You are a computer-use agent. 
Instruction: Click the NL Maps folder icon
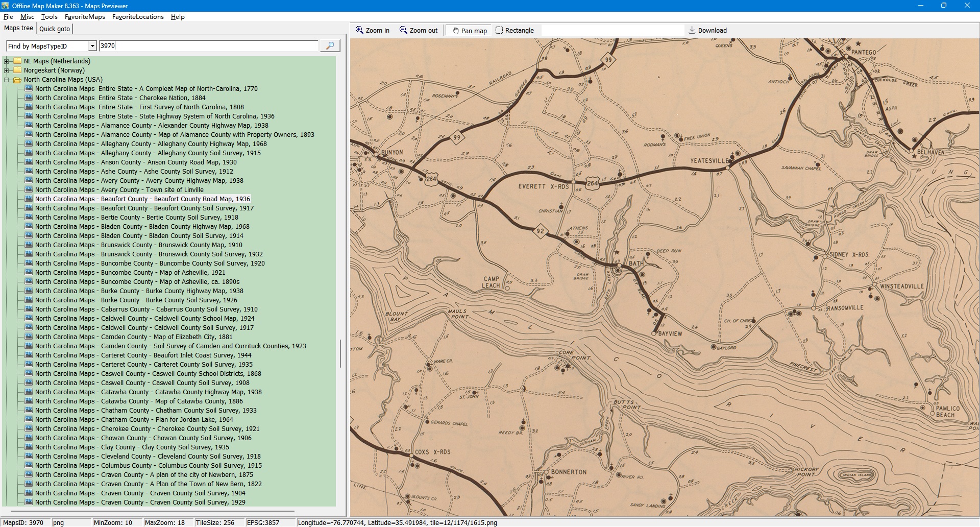[x=17, y=61]
